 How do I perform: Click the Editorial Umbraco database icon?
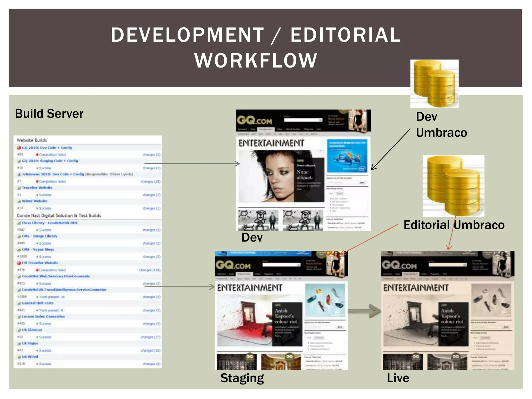(453, 186)
